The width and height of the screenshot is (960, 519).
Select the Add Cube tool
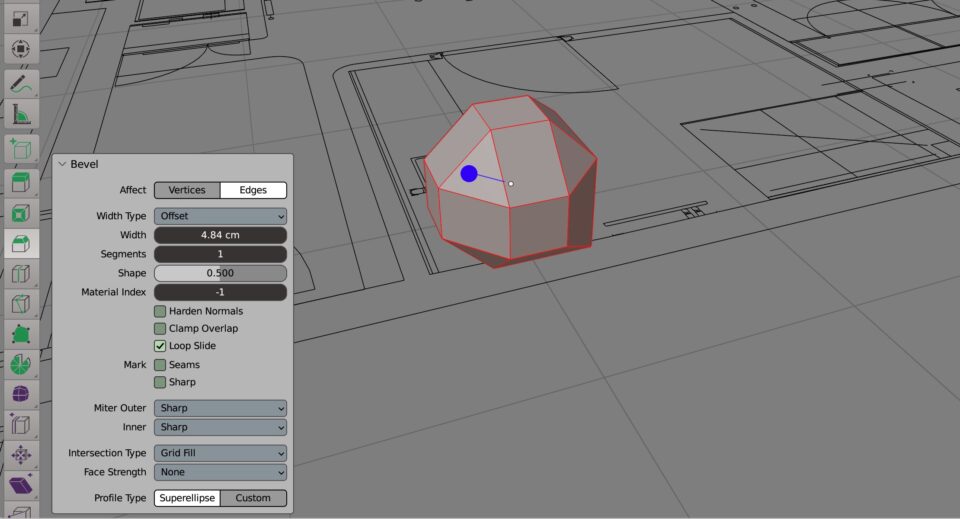(x=20, y=150)
